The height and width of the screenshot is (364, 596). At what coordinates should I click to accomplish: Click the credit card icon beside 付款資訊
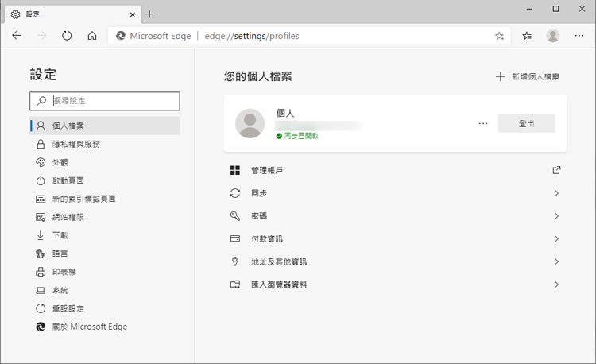click(x=235, y=238)
